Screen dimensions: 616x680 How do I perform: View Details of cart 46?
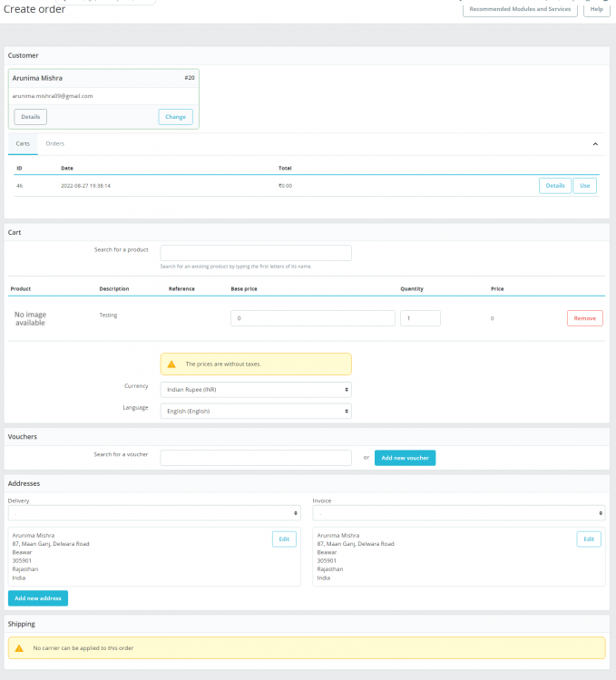click(555, 186)
